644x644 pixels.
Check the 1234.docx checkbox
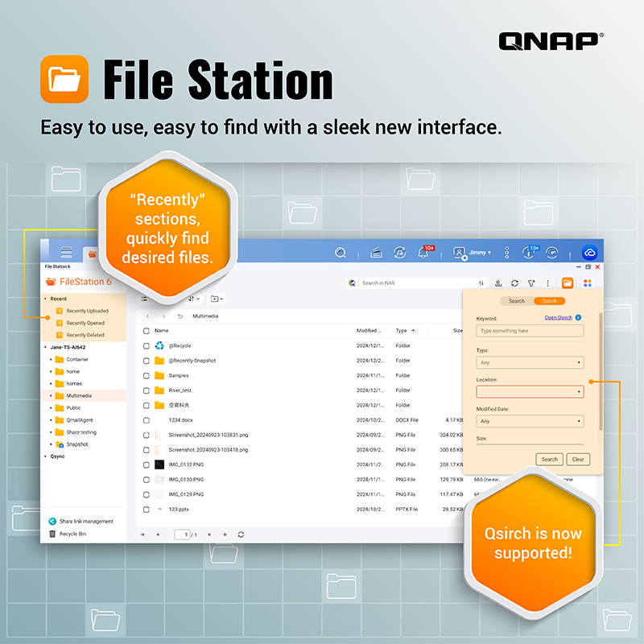click(x=147, y=420)
